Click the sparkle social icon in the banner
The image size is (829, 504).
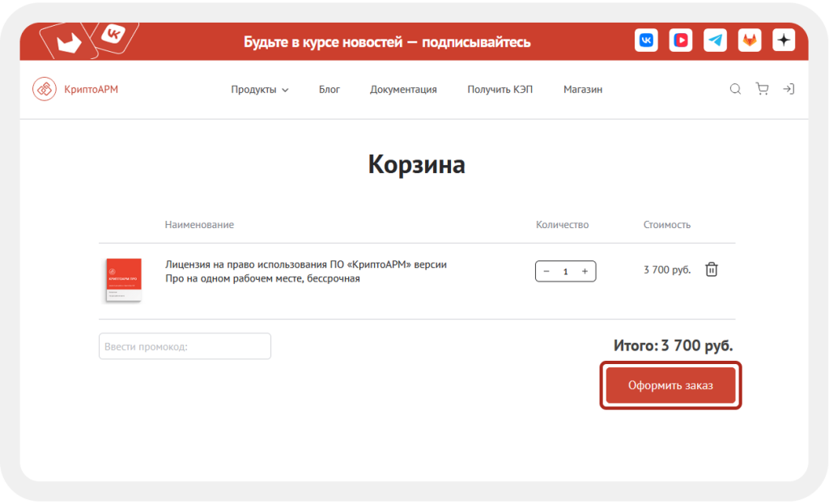click(783, 39)
